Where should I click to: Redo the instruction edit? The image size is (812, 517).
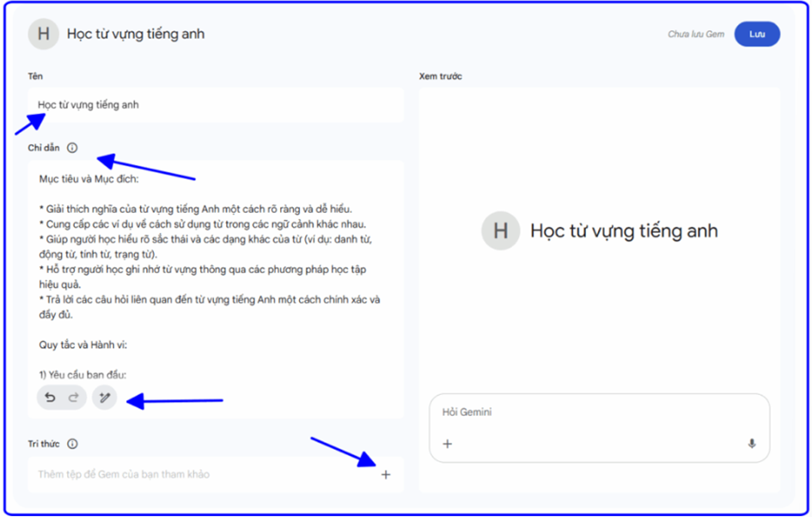73,398
